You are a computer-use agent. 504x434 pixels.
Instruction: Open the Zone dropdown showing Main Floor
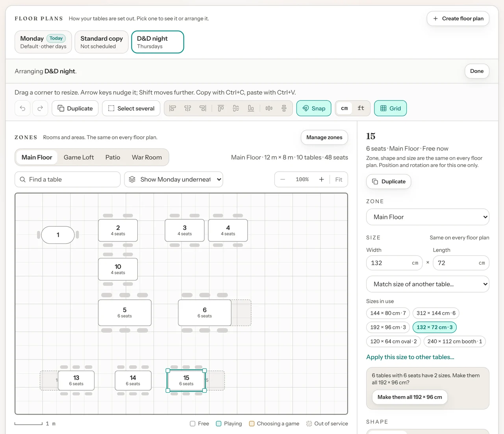coord(428,217)
